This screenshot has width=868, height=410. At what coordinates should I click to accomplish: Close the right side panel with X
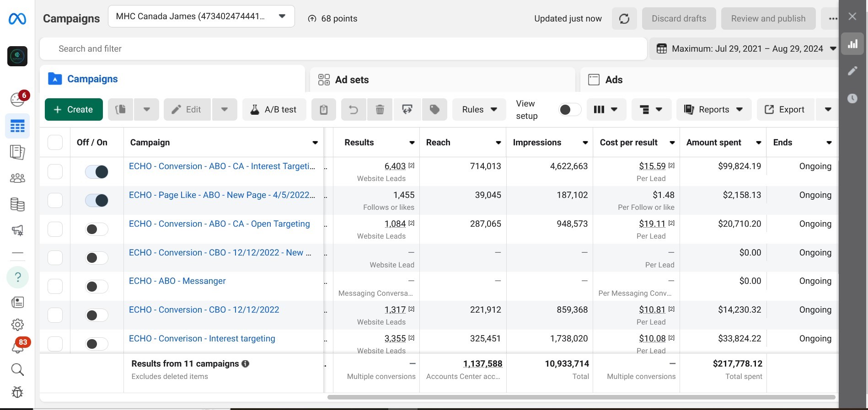[852, 16]
